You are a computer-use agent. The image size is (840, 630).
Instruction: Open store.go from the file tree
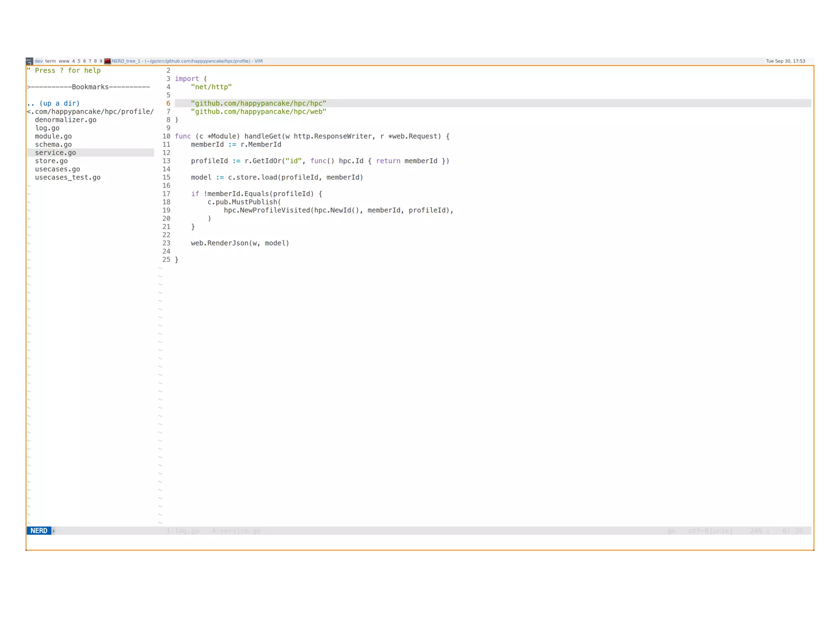tap(51, 161)
